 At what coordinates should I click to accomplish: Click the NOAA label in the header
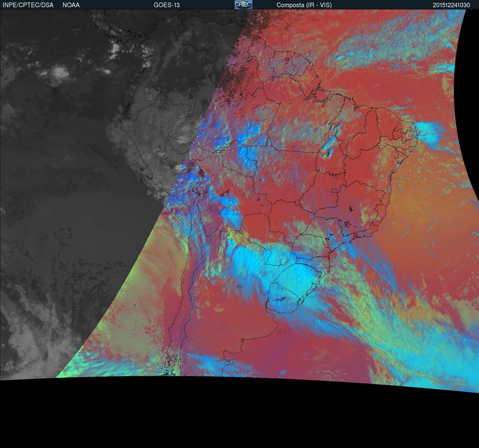(x=71, y=5)
